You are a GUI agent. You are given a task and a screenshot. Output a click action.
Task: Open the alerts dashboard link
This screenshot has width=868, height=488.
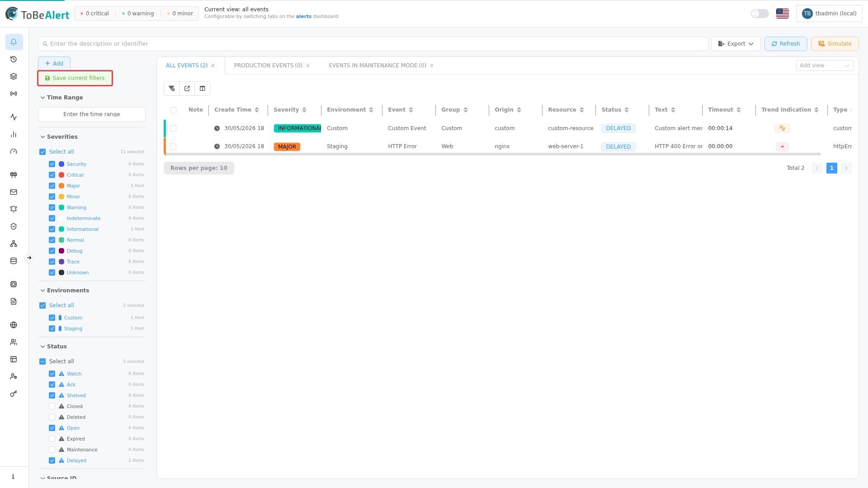point(304,17)
